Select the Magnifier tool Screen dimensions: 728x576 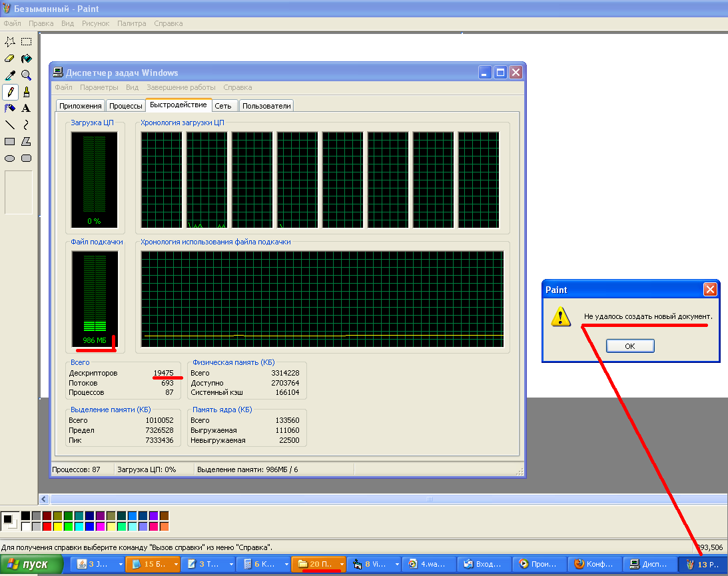tap(27, 75)
